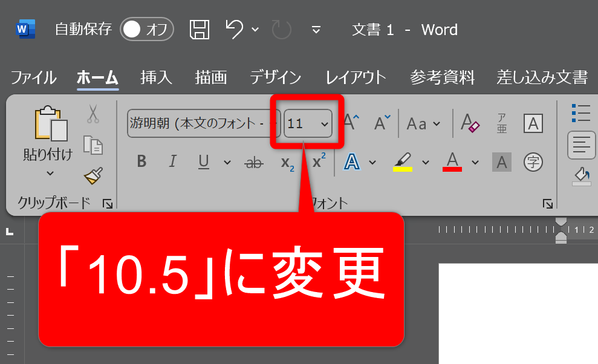Toggle the AutoSave switch on

[x=146, y=30]
